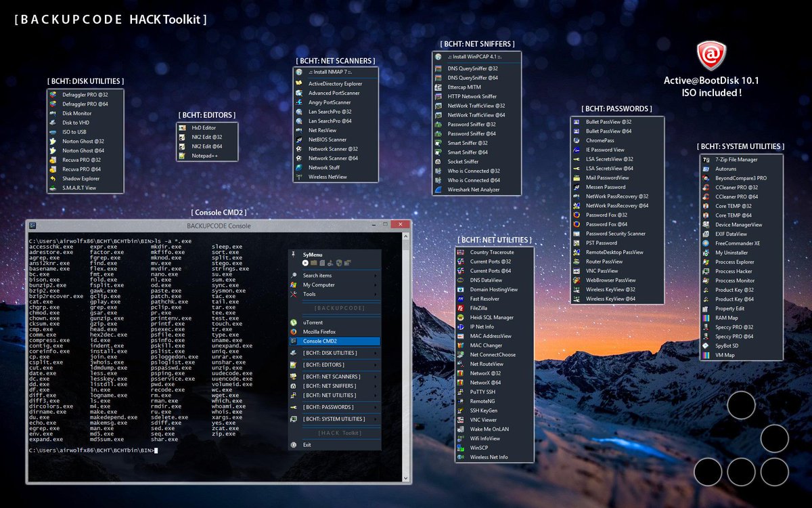This screenshot has width=812, height=508.
Task: Click Install NMAP 7 entry
Action: coord(335,72)
